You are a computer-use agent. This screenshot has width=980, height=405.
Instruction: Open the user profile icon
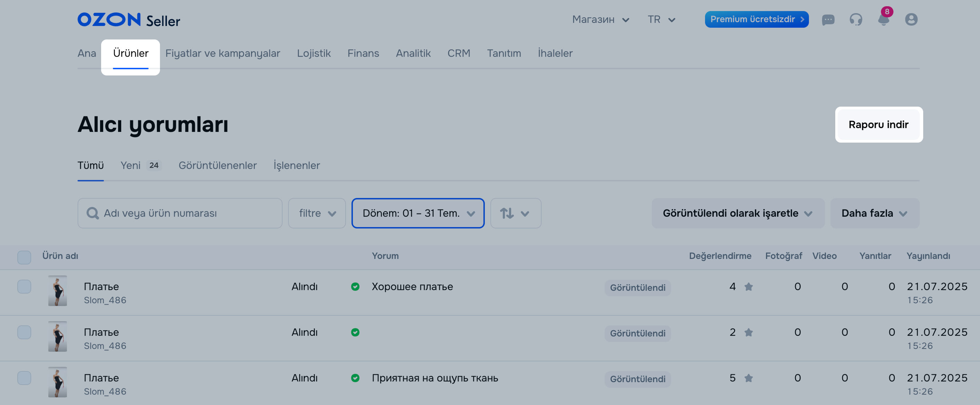[x=911, y=19]
